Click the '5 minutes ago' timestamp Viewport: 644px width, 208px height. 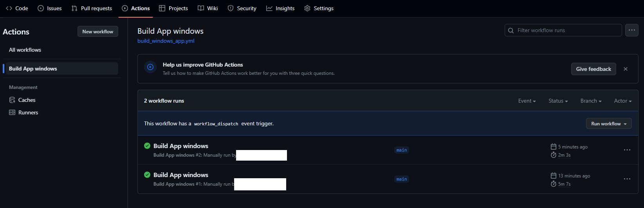(573, 147)
